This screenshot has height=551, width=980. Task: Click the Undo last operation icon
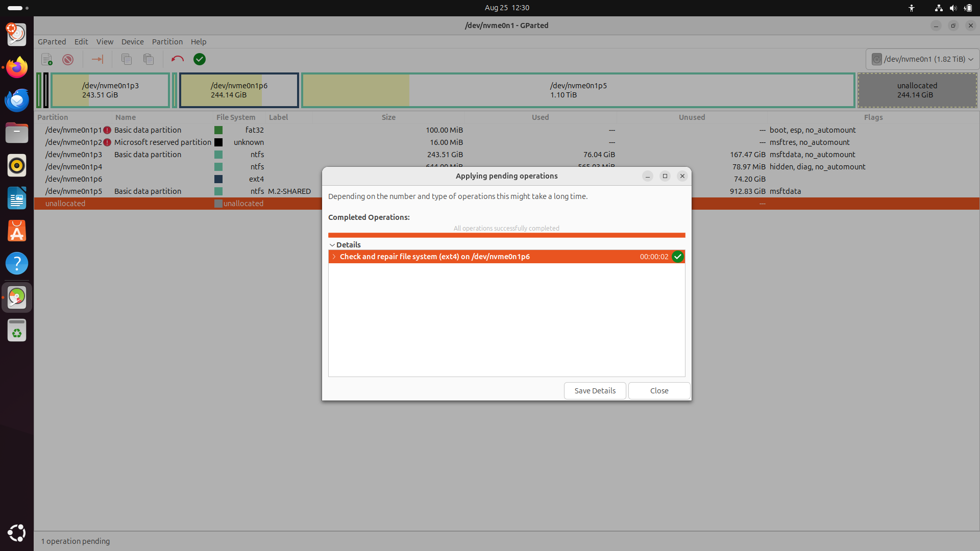(177, 59)
